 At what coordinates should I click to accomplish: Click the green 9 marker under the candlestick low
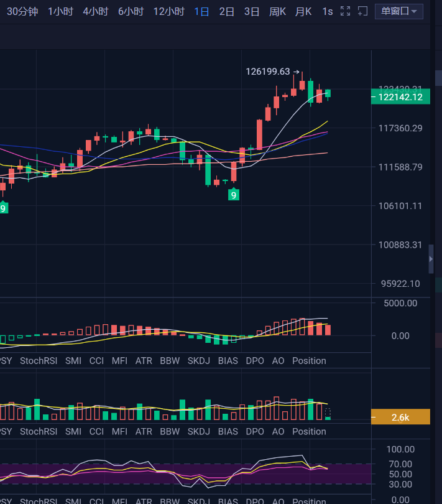coord(234,195)
